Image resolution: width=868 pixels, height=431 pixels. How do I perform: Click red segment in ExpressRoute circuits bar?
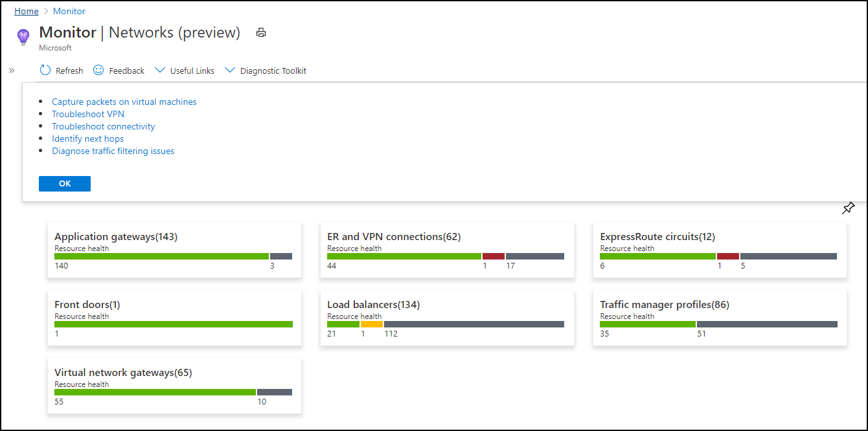(x=727, y=256)
